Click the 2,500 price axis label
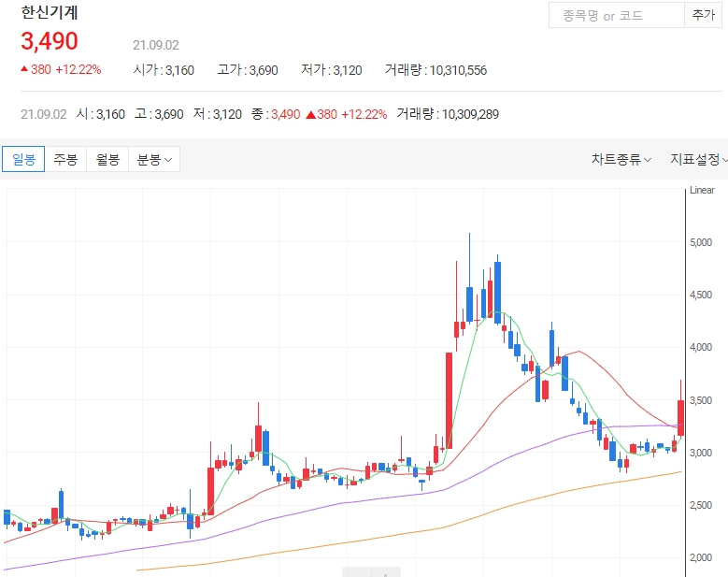Viewport: 728px width, 577px height. click(701, 505)
